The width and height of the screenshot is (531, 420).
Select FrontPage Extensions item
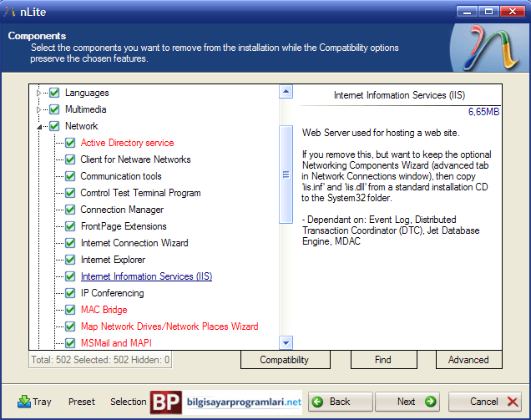coord(124,226)
